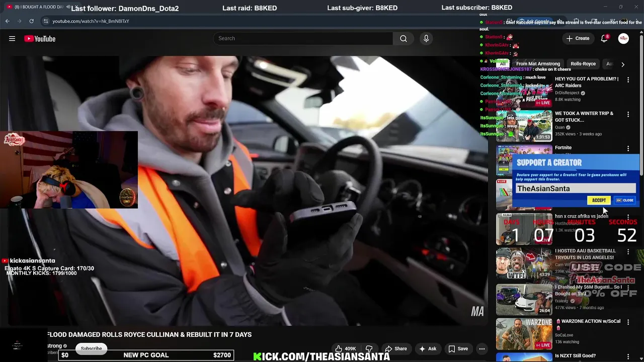Close the Support a Creator dialog

[625, 200]
